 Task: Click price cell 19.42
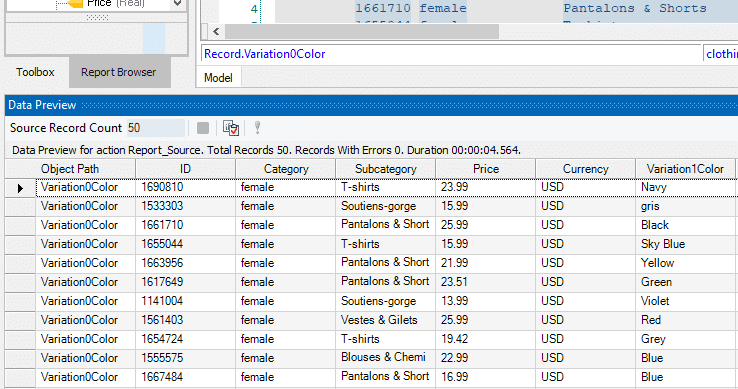tap(486, 339)
